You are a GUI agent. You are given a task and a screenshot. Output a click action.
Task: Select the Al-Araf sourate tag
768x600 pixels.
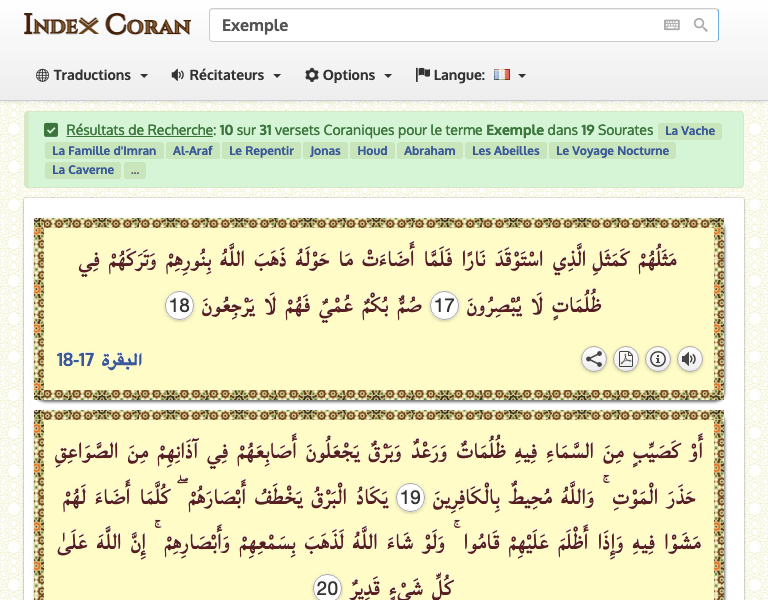coord(192,151)
